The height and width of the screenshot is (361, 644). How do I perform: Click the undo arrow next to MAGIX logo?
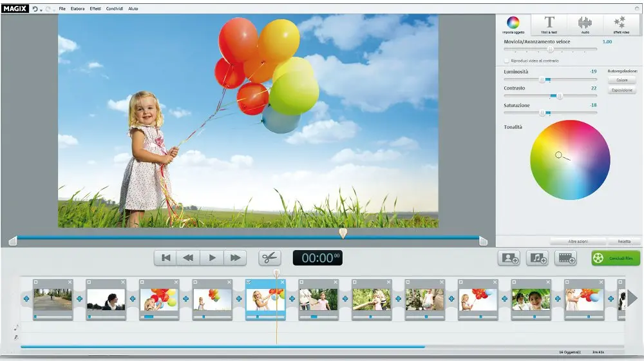pyautogui.click(x=35, y=8)
